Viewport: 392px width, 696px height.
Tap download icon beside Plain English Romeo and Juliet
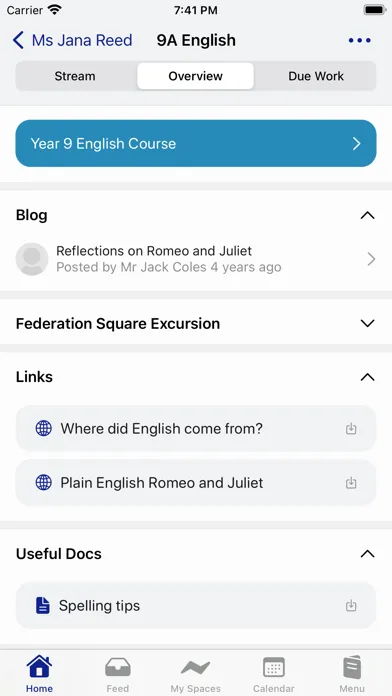351,482
